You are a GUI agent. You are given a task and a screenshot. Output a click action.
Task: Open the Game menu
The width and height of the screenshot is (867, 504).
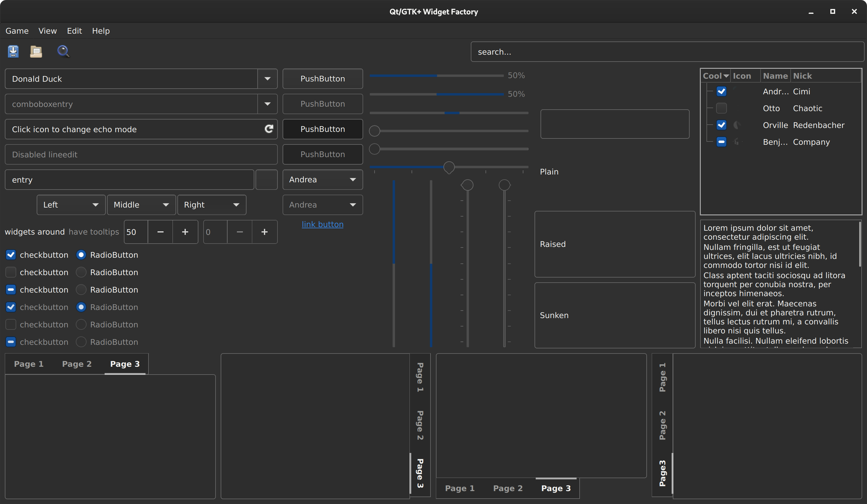click(x=16, y=31)
